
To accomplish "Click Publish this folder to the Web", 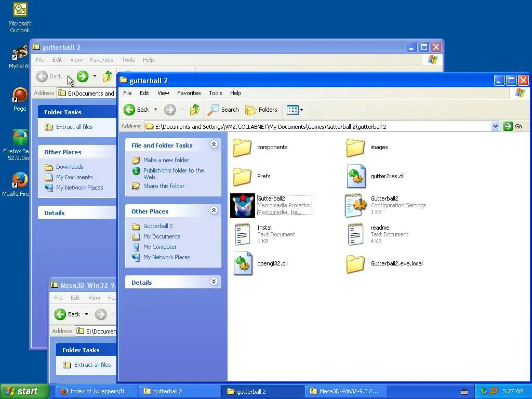I will click(x=174, y=174).
